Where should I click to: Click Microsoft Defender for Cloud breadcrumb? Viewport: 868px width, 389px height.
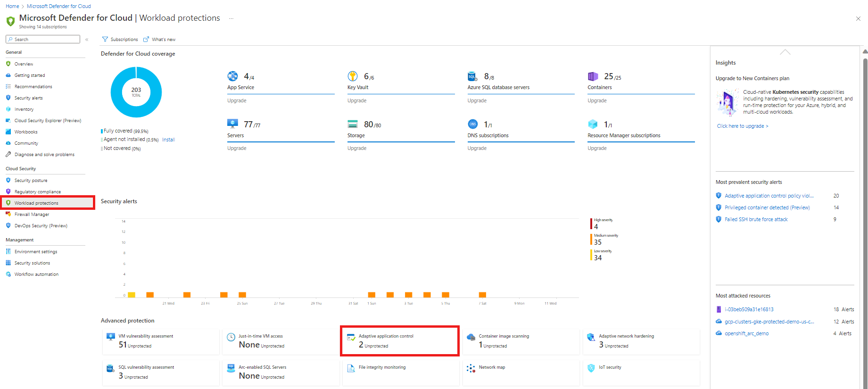tap(59, 6)
